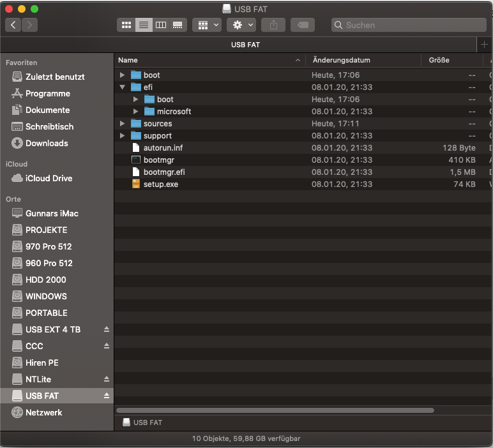Viewport: 493px width, 448px height.
Task: Sort by Größe column header
Action: click(452, 60)
